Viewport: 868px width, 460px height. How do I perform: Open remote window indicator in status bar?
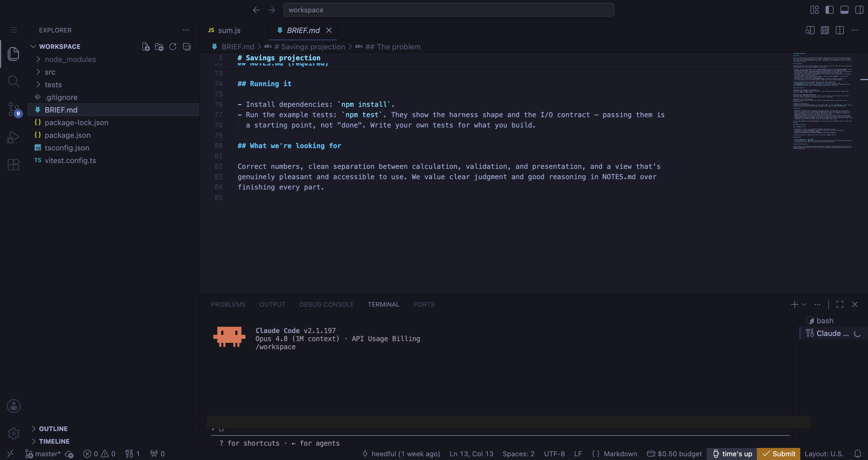10,454
